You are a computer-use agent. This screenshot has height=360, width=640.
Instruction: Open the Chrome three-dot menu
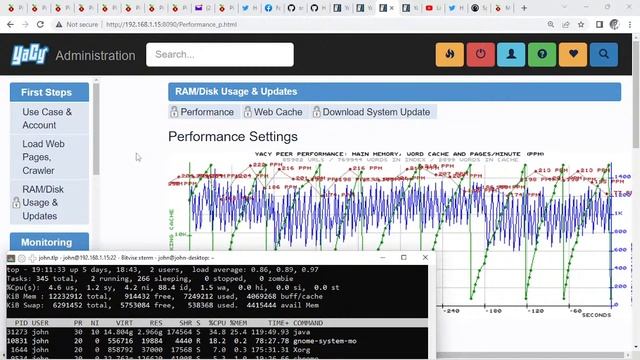tap(630, 24)
